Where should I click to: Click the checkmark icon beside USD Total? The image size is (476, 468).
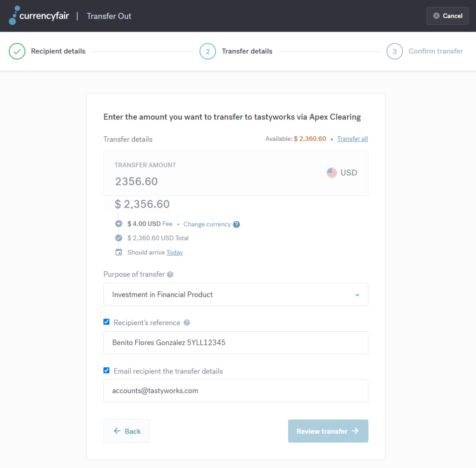(x=119, y=238)
